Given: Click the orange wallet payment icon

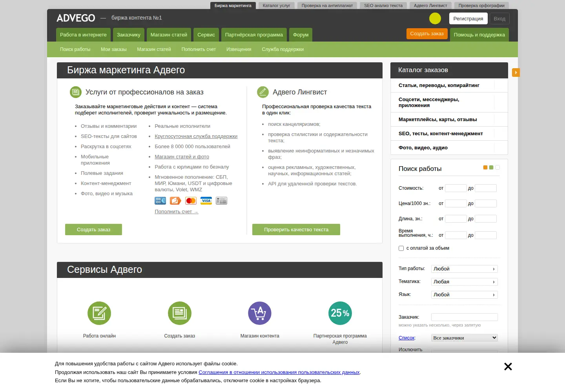Looking at the screenshot, I should click(175, 201).
